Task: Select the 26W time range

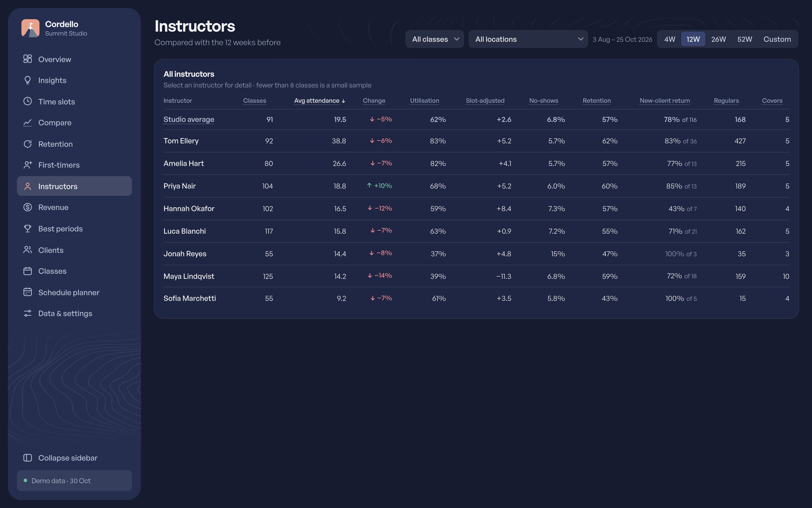Action: (x=718, y=39)
